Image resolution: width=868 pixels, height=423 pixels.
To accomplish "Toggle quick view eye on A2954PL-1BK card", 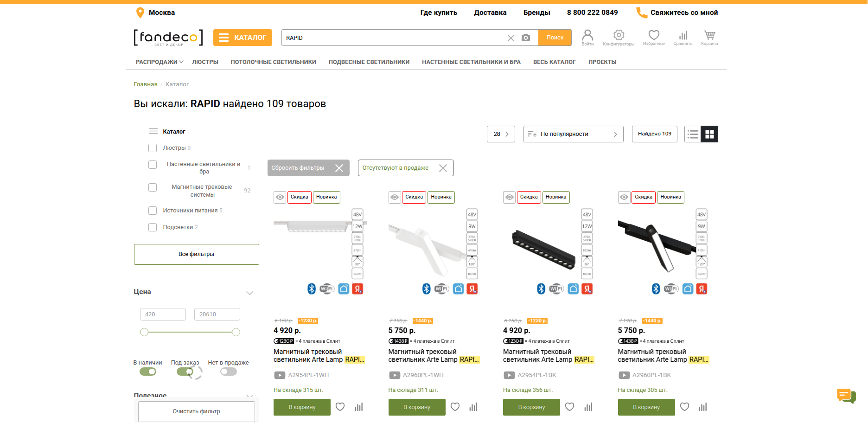I will point(510,197).
